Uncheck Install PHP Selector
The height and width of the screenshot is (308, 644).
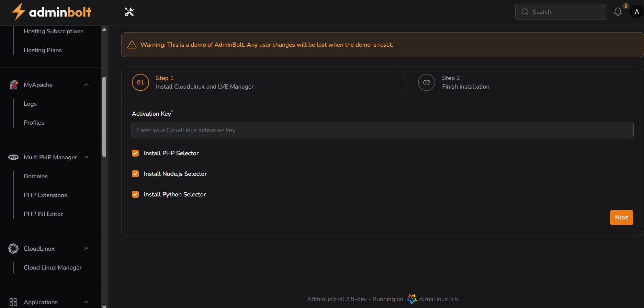[135, 153]
